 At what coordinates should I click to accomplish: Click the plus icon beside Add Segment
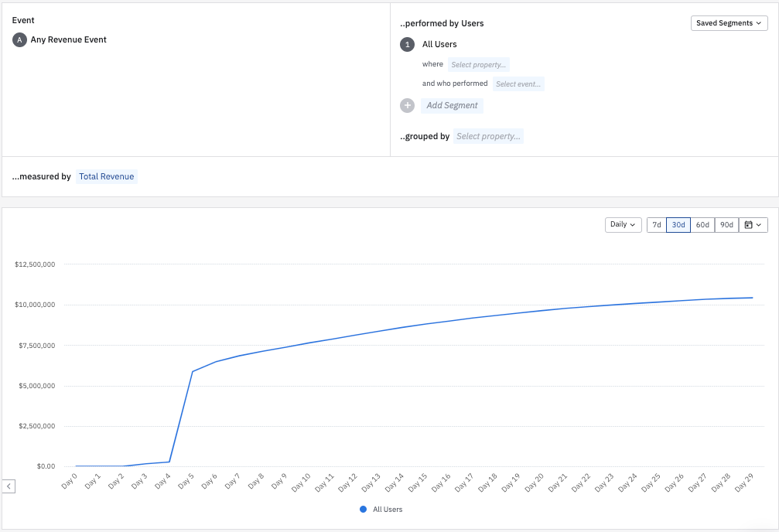tap(408, 105)
